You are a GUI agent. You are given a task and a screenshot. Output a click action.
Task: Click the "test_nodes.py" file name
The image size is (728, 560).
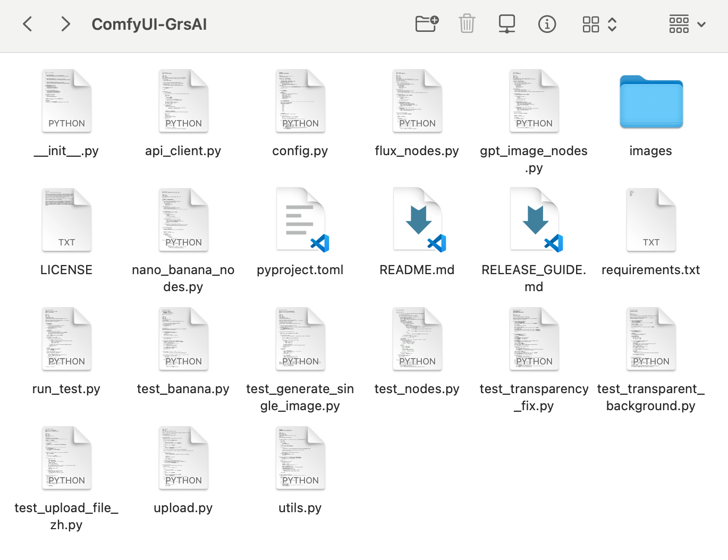417,389
